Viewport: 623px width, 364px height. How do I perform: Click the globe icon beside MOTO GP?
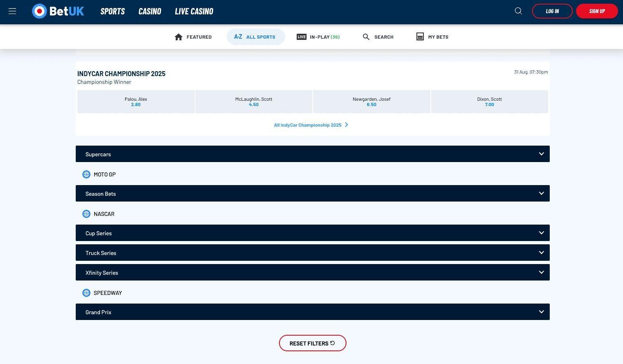pyautogui.click(x=86, y=174)
